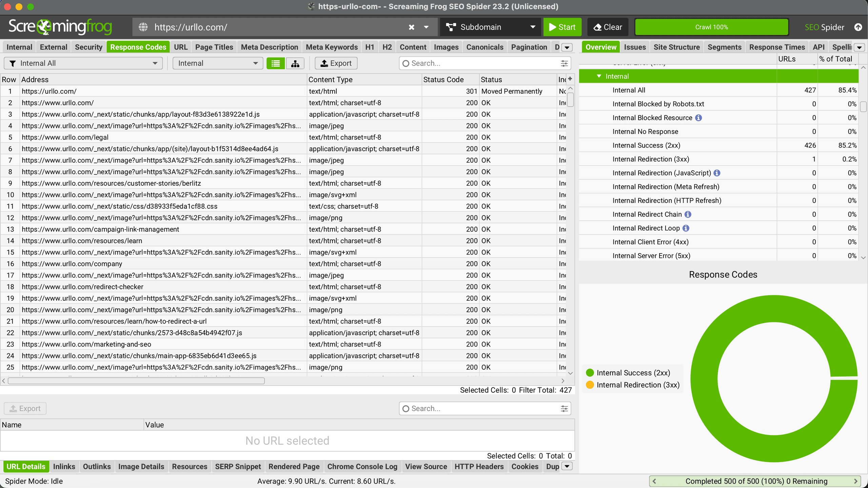Show more bottom tabs dropdown arrow
The image size is (868, 488).
pos(567,466)
